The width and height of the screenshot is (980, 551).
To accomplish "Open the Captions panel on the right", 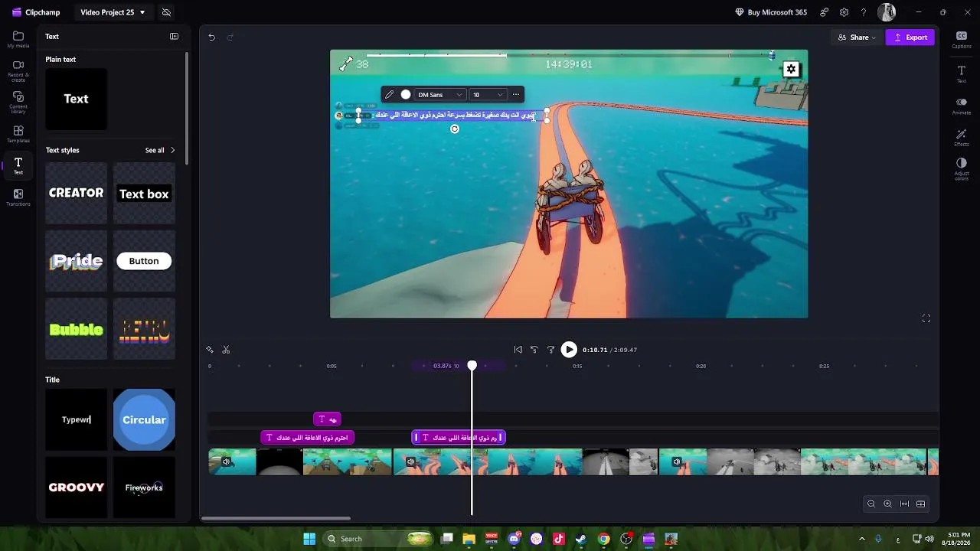I will pos(962,40).
